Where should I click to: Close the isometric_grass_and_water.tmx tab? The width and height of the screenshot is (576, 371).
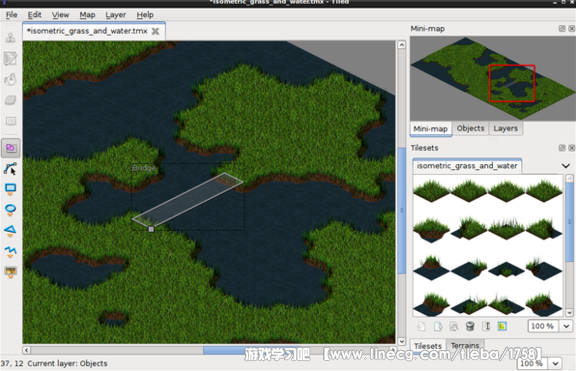[x=156, y=31]
